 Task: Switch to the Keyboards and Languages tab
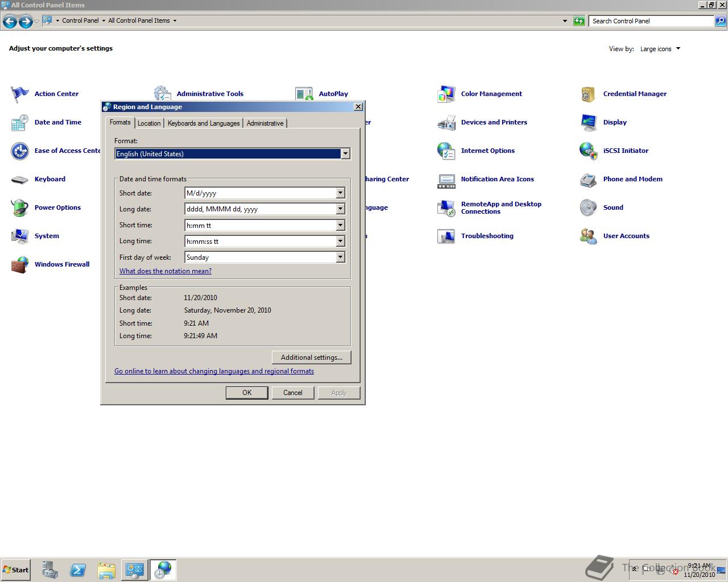coord(204,123)
